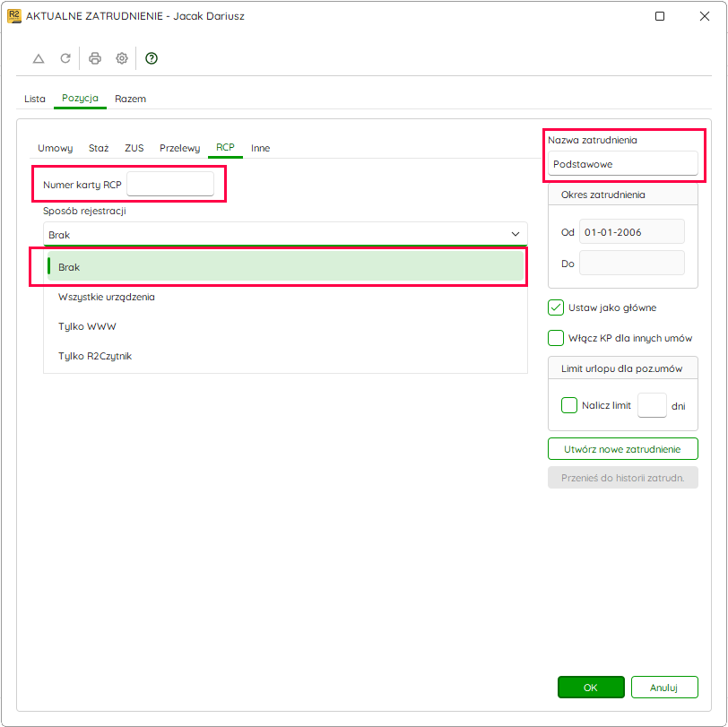Screen dimensions: 728x727
Task: Maximize the Aktualne Zatrudnienie window
Action: [659, 16]
